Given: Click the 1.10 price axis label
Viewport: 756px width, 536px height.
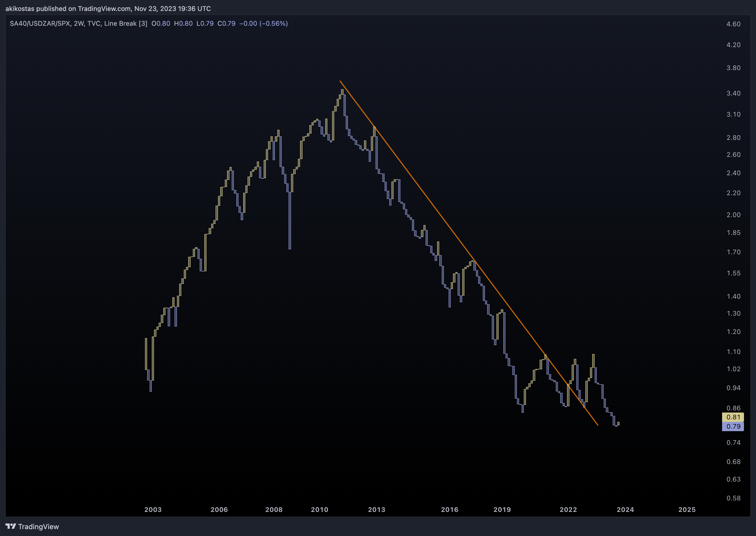Looking at the screenshot, I should pos(734,352).
